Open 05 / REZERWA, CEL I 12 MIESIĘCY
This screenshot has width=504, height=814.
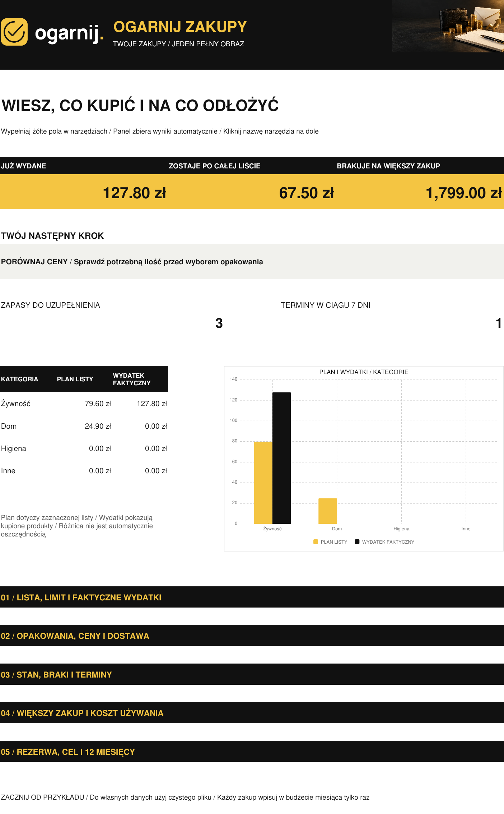tap(252, 752)
